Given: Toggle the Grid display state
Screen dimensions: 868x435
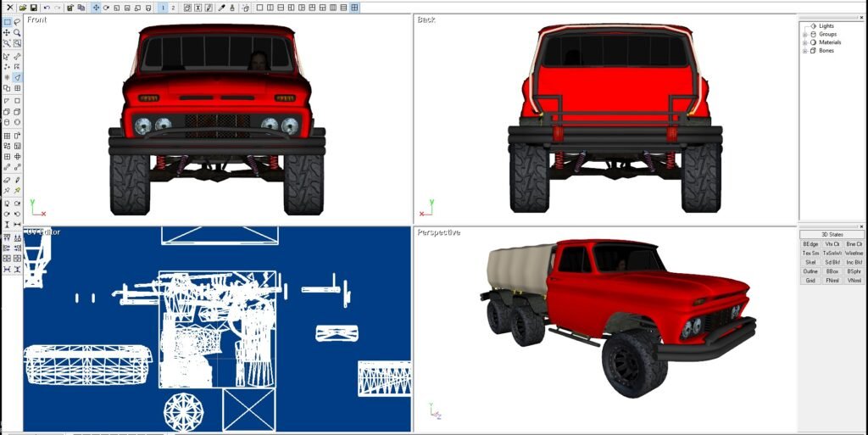Looking at the screenshot, I should 810,280.
